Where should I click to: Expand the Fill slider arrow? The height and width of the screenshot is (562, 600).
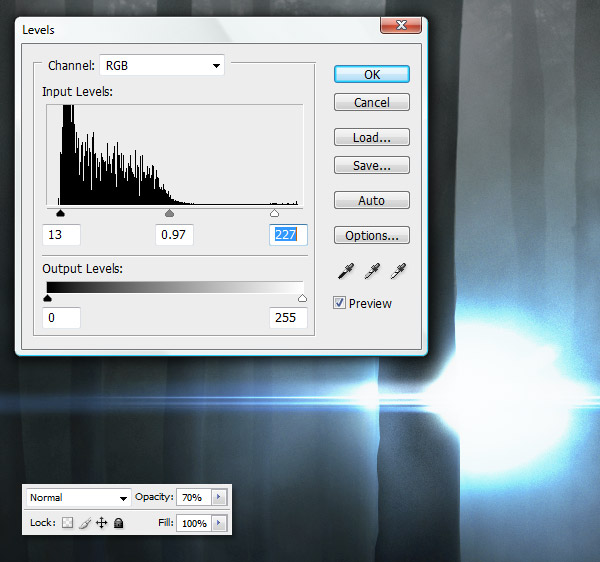tap(219, 523)
